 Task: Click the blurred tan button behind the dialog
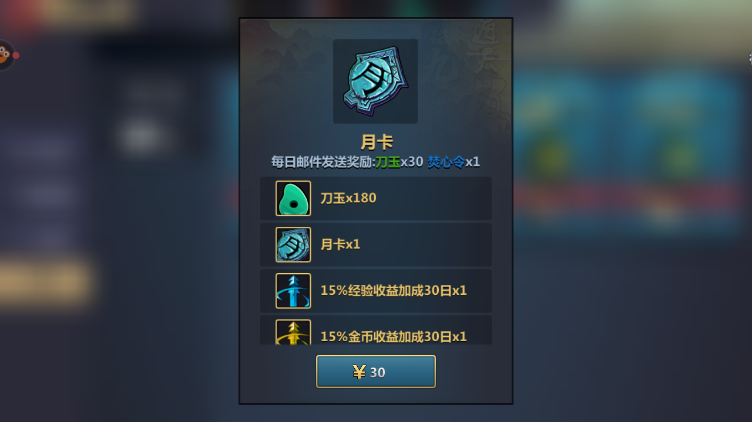(x=44, y=281)
